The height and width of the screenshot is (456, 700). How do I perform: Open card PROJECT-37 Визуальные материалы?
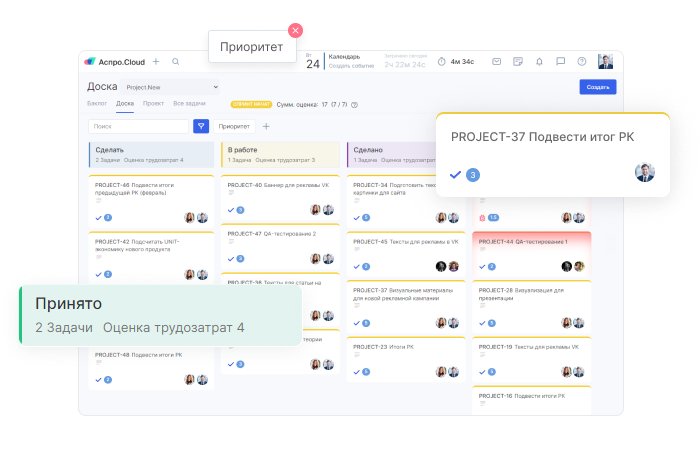pyautogui.click(x=406, y=306)
